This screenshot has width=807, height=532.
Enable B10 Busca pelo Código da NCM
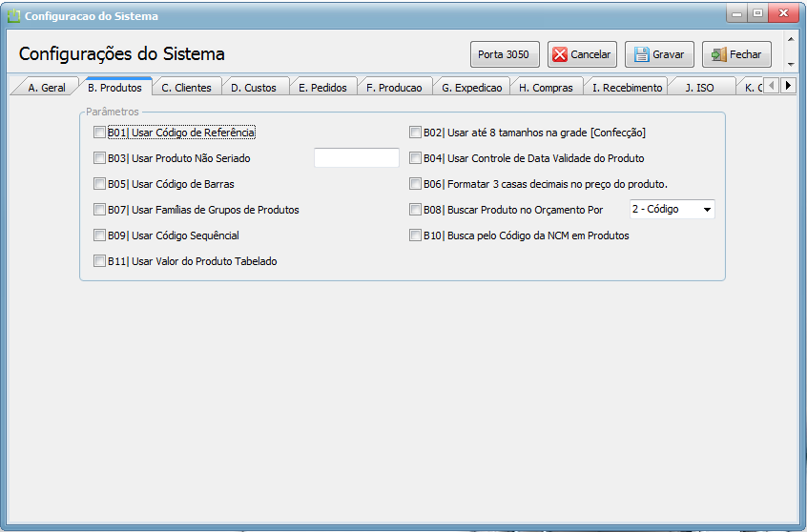[416, 235]
